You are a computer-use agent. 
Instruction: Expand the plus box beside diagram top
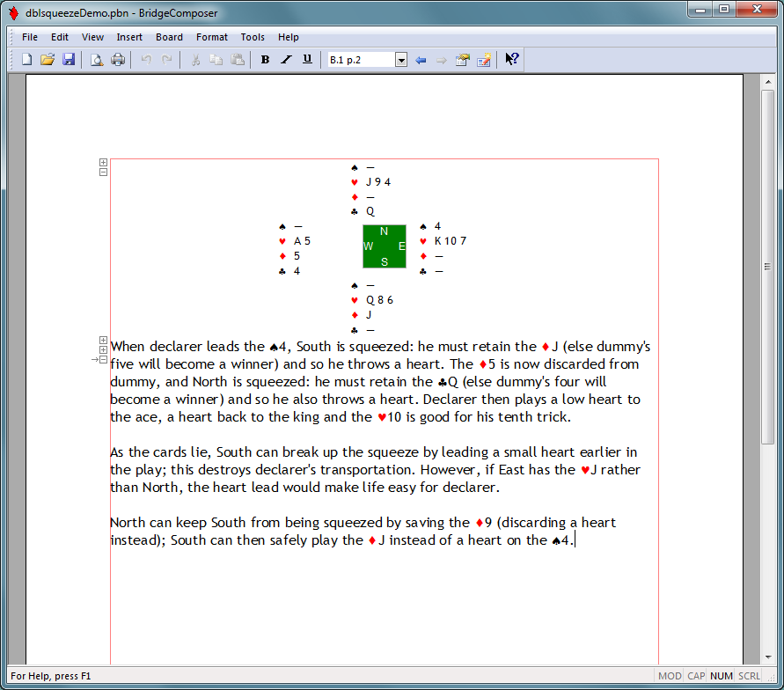pos(103,163)
